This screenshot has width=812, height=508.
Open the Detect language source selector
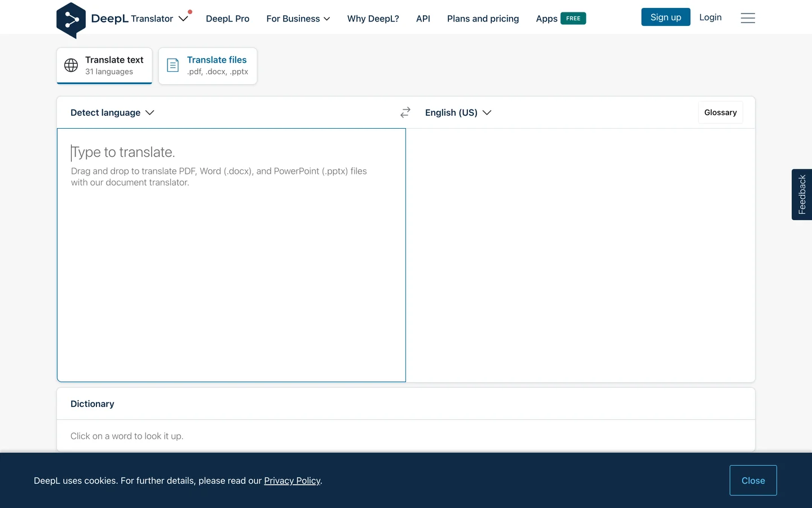(x=112, y=112)
